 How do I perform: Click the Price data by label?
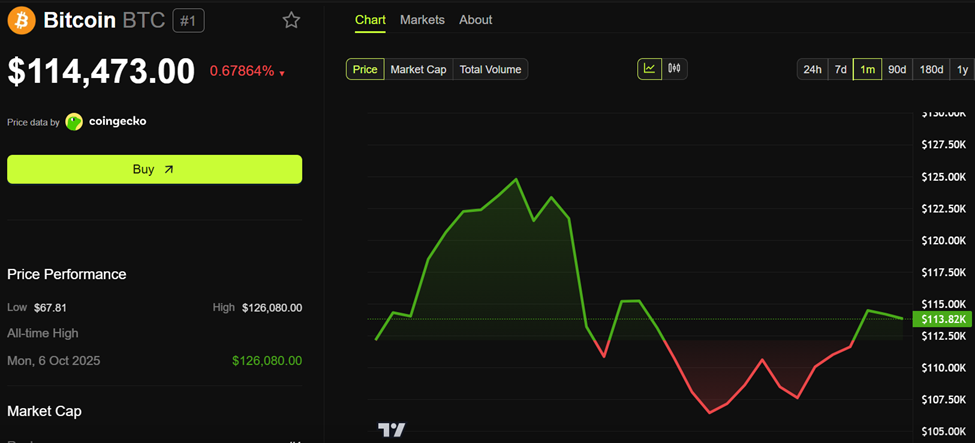point(34,123)
